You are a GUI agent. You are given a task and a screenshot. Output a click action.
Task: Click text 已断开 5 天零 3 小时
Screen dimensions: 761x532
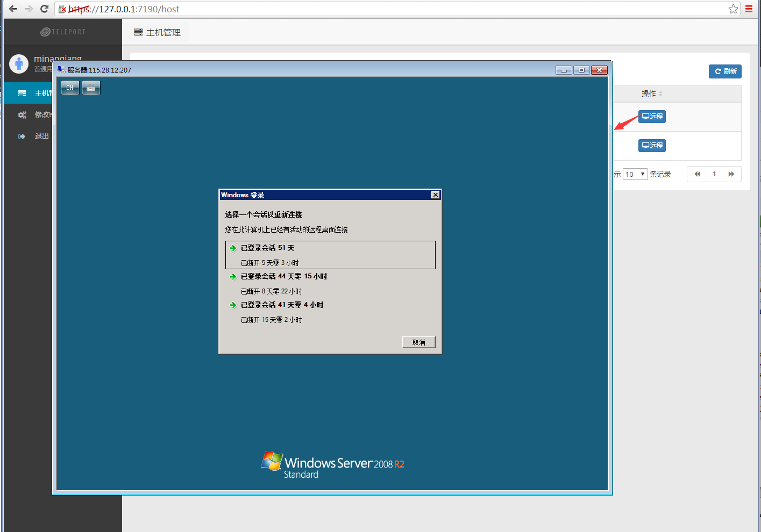pyautogui.click(x=269, y=263)
